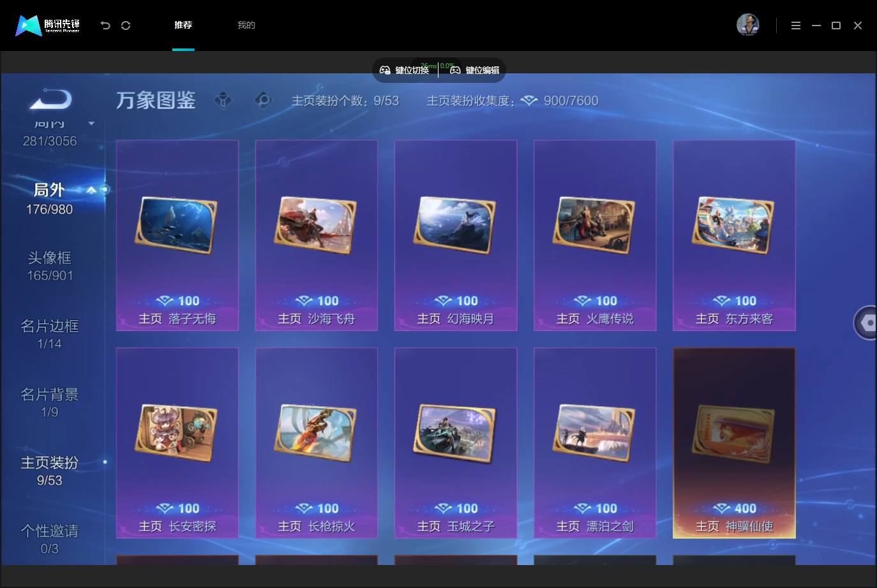This screenshot has height=588, width=877.
Task: Open the user avatar profile
Action: coord(747,25)
